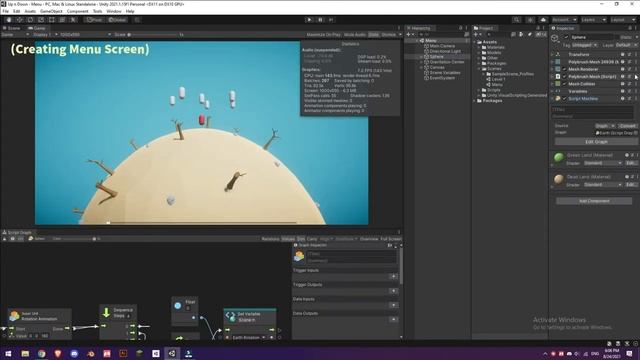Add a Trigger Input with plus button

pyautogui.click(x=393, y=277)
